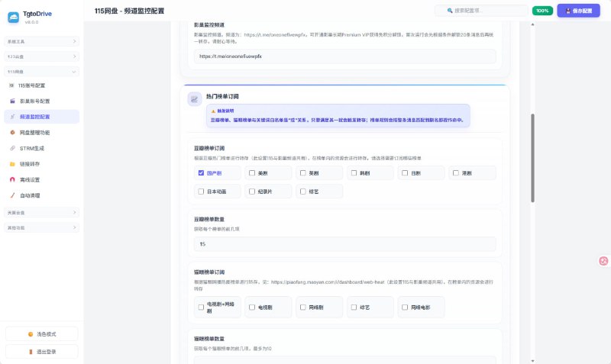This screenshot has height=364, width=611.
Task: Tick the 日剧 checkbox
Action: pyautogui.click(x=405, y=173)
